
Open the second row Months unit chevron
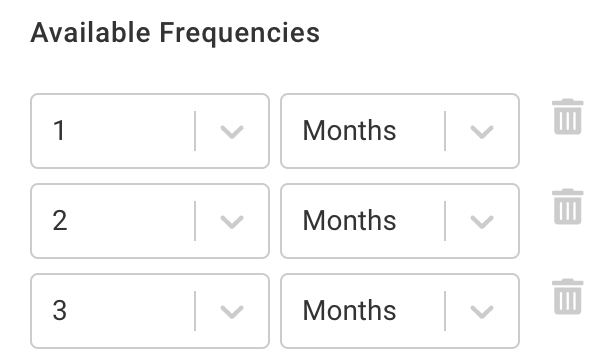(482, 222)
